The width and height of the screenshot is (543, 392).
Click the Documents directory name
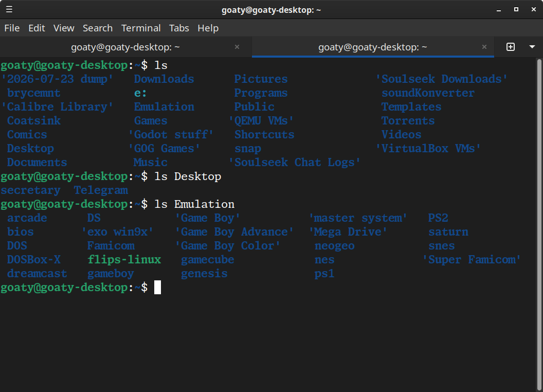37,162
